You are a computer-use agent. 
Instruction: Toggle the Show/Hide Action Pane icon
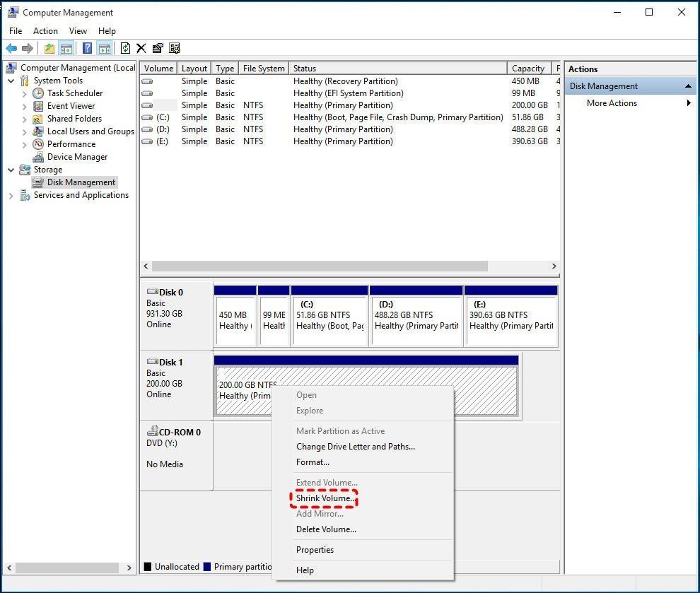pos(105,49)
